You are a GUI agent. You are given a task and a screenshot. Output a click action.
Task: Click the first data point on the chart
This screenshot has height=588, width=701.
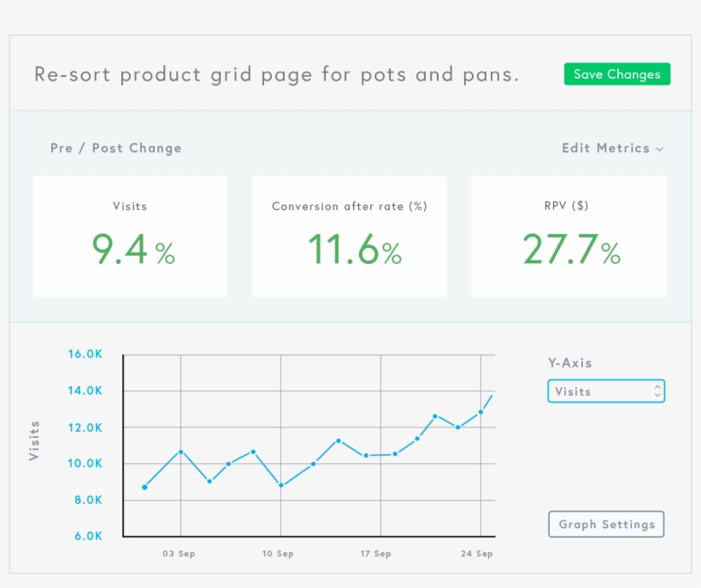pos(144,487)
